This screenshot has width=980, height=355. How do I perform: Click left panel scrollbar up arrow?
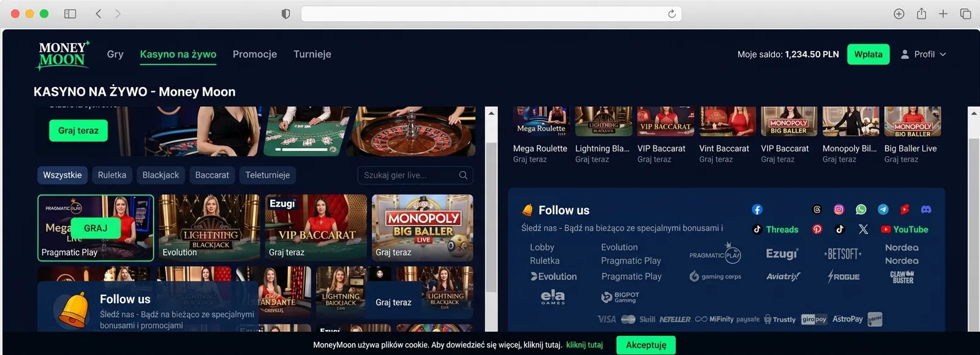pos(491,114)
